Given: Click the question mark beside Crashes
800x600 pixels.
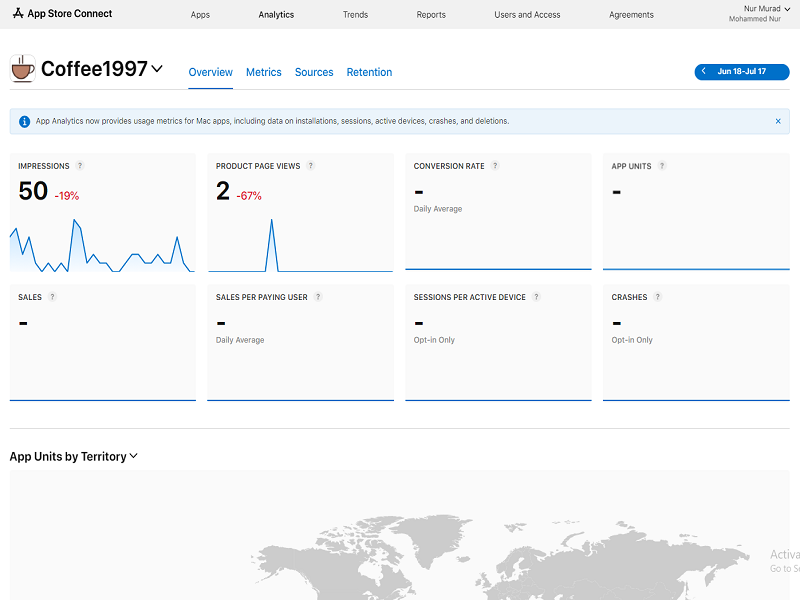Looking at the screenshot, I should (x=658, y=297).
